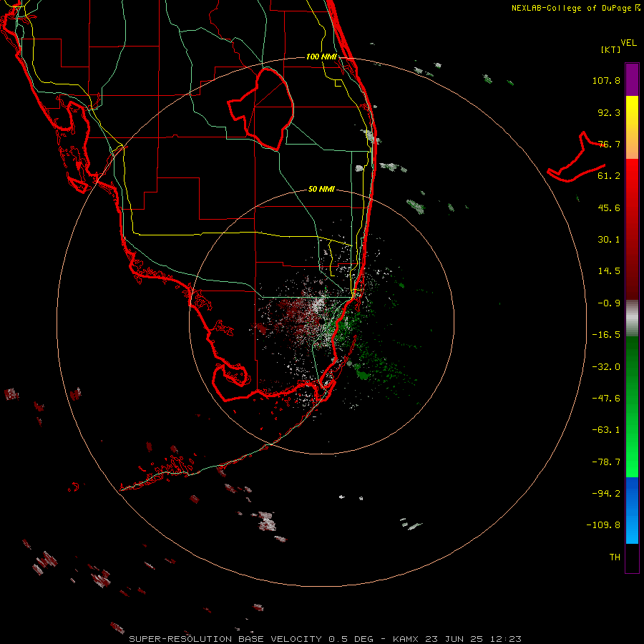Click the 23 JUN 25 date text
This screenshot has height=644, width=644.
click(x=456, y=639)
